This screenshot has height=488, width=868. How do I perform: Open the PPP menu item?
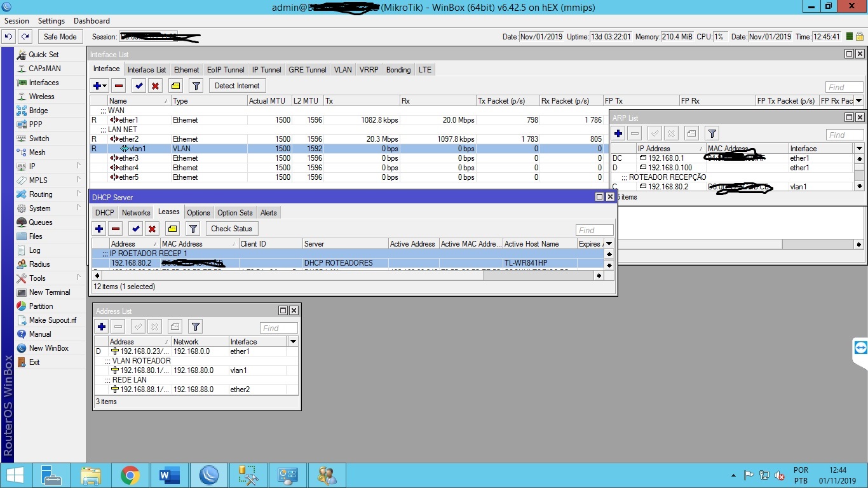pos(36,125)
